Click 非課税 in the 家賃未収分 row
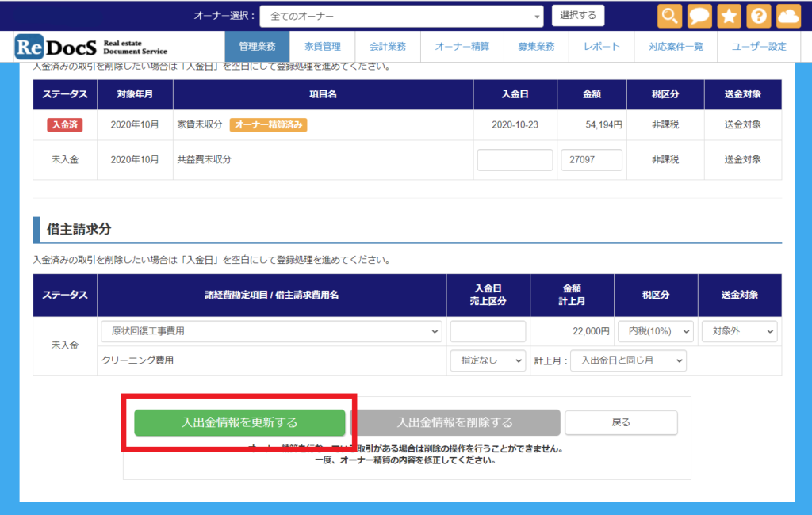The width and height of the screenshot is (812, 515). point(665,124)
